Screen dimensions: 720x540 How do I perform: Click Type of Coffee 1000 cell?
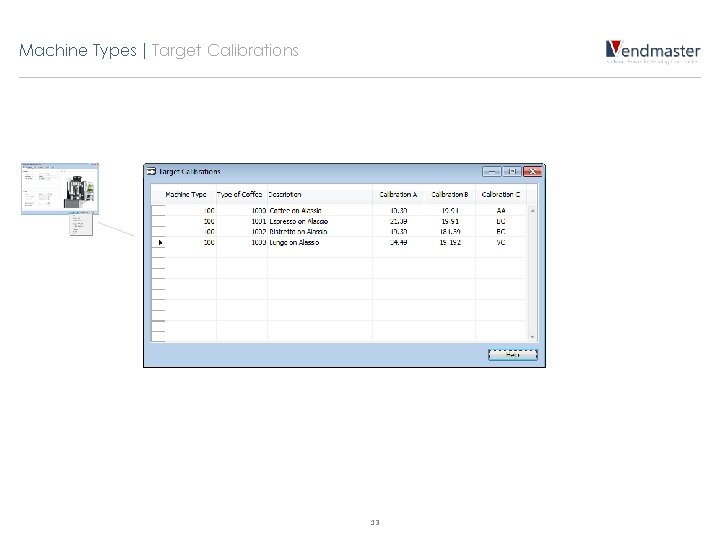pyautogui.click(x=242, y=210)
